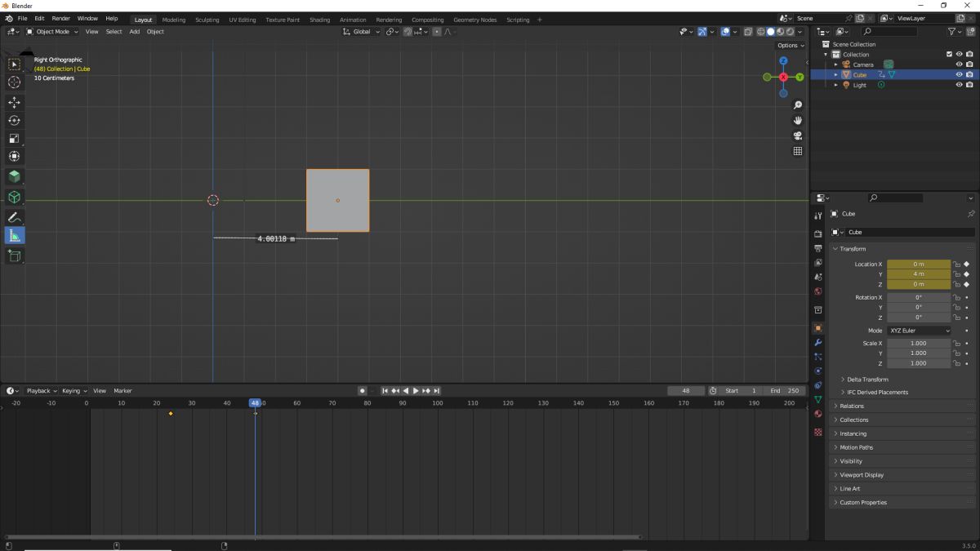Activate the Move tool

click(14, 103)
